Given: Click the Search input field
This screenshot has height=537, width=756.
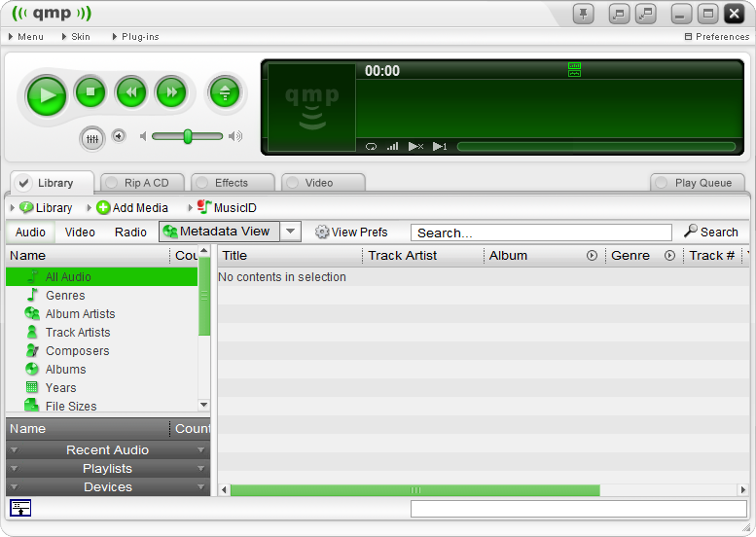Looking at the screenshot, I should pyautogui.click(x=541, y=233).
